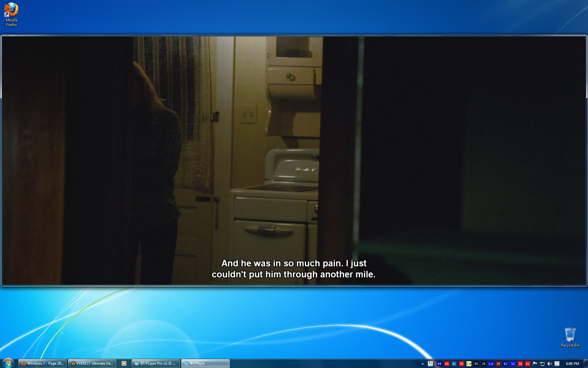The height and width of the screenshot is (368, 588).
Task: Click the red 44 sensor tray icon
Action: coord(447,364)
